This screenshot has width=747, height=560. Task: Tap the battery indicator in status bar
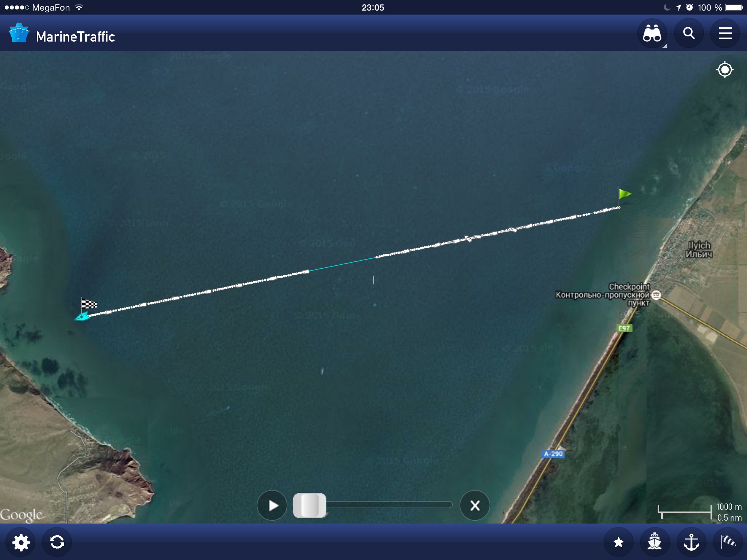(x=734, y=7)
